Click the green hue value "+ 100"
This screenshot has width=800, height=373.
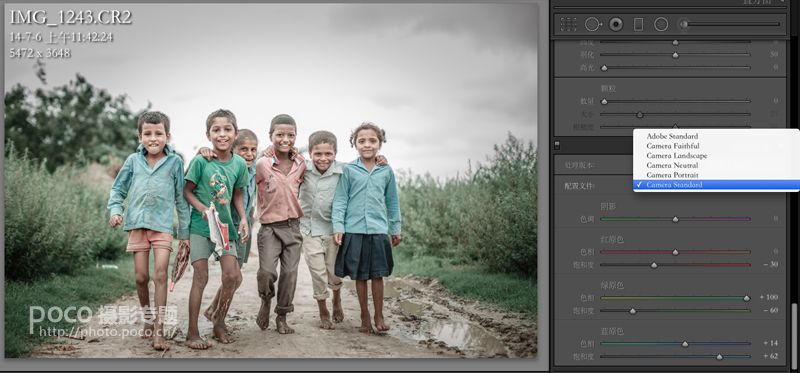769,297
